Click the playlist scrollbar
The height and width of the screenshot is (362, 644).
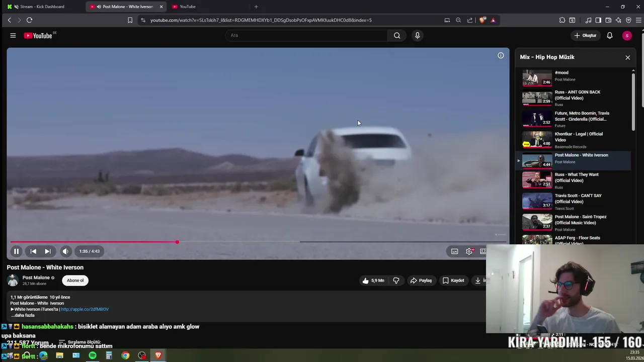point(633,102)
